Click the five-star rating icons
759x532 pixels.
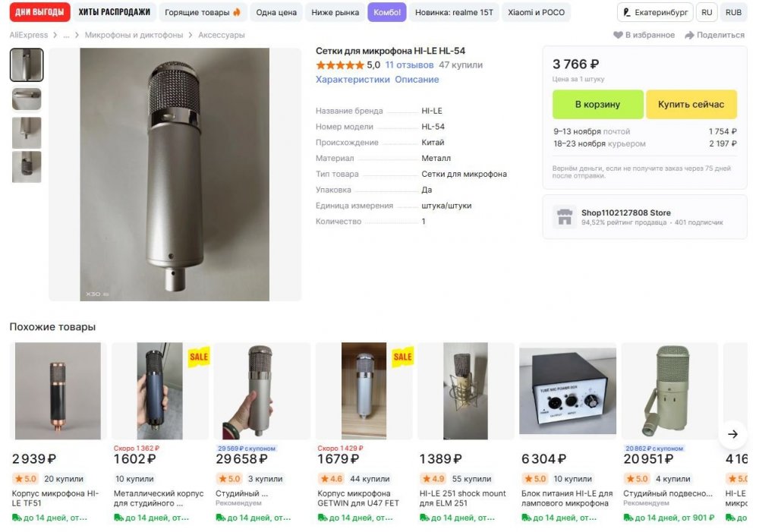[339, 65]
